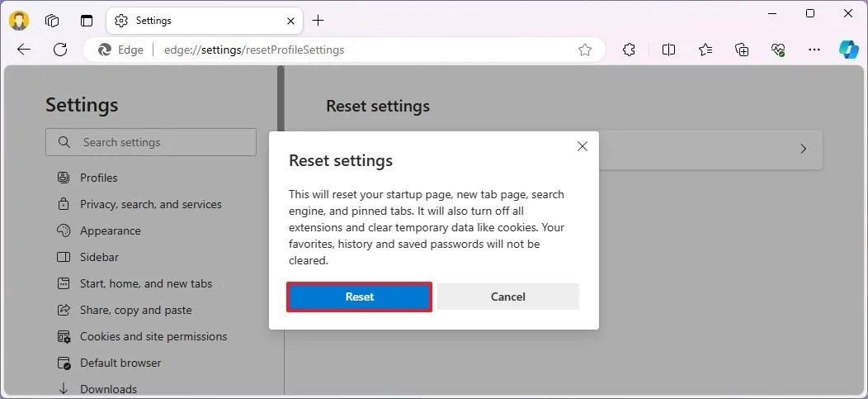868x399 pixels.
Task: Toggle split screen view
Action: 668,50
